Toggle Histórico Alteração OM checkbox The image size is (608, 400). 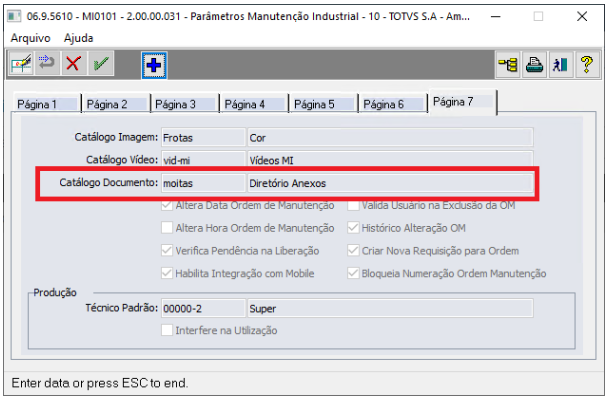353,228
